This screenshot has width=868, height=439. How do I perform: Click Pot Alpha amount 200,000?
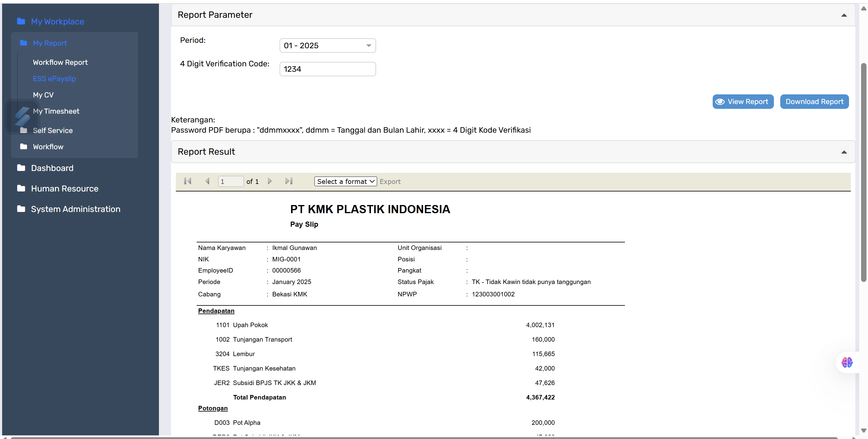coord(543,422)
